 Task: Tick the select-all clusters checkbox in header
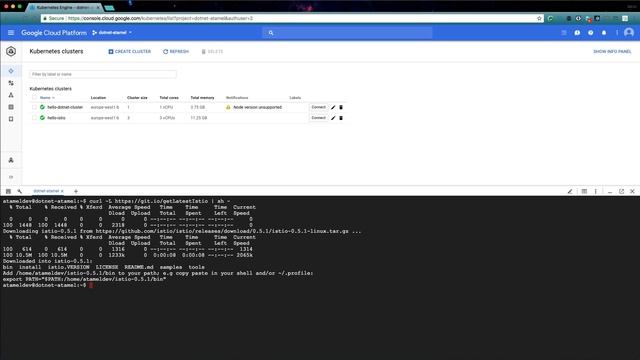[x=34, y=98]
